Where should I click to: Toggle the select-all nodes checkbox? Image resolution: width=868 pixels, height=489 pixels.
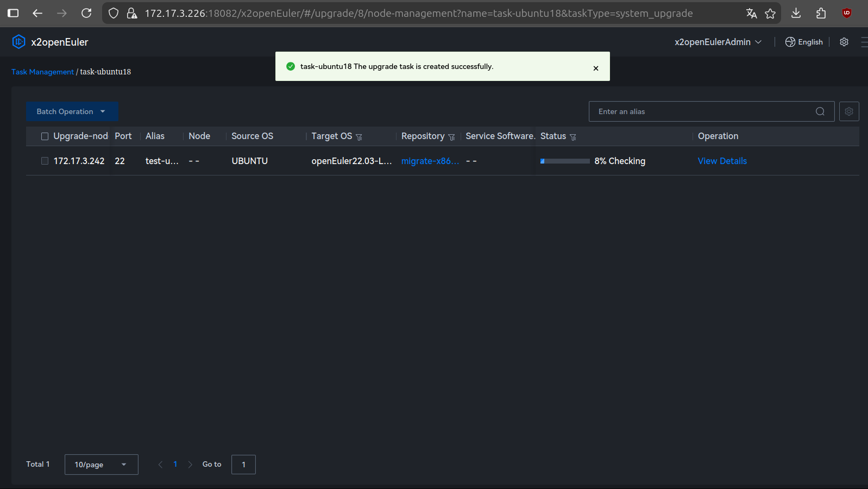pyautogui.click(x=45, y=136)
